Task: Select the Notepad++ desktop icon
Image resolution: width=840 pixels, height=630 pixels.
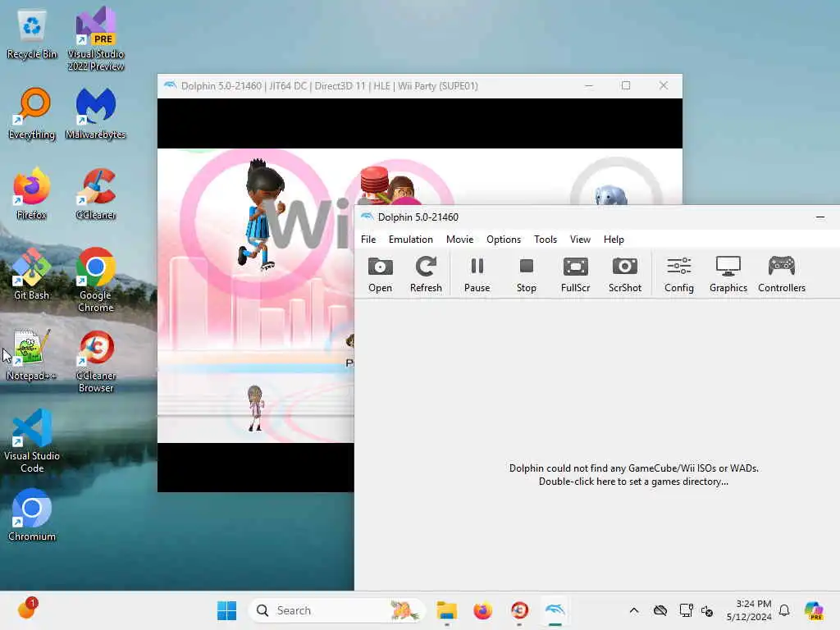Action: tap(32, 354)
